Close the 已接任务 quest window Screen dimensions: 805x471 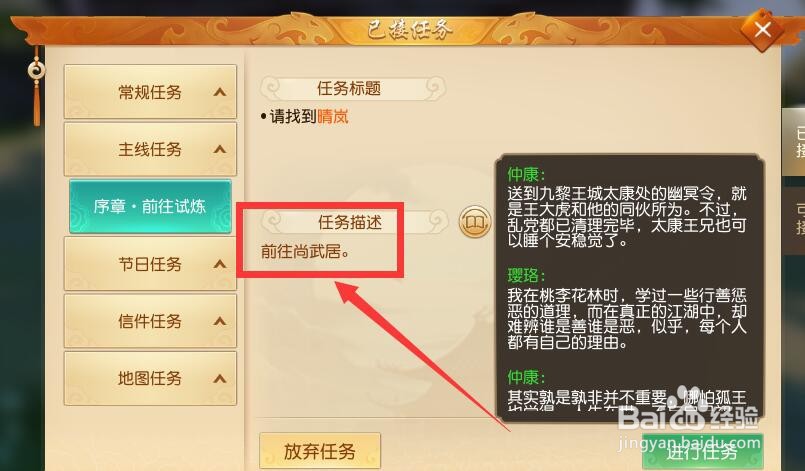click(x=762, y=30)
